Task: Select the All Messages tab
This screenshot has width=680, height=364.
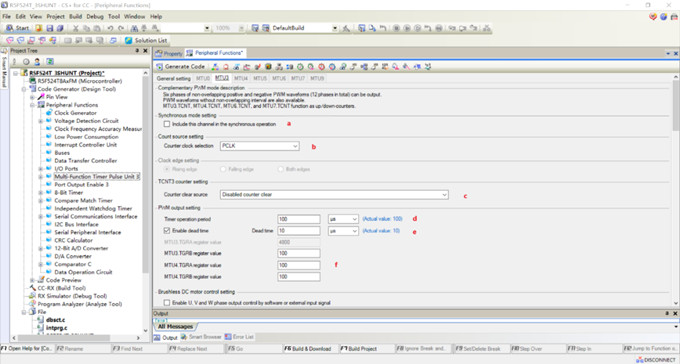Action: point(175,326)
